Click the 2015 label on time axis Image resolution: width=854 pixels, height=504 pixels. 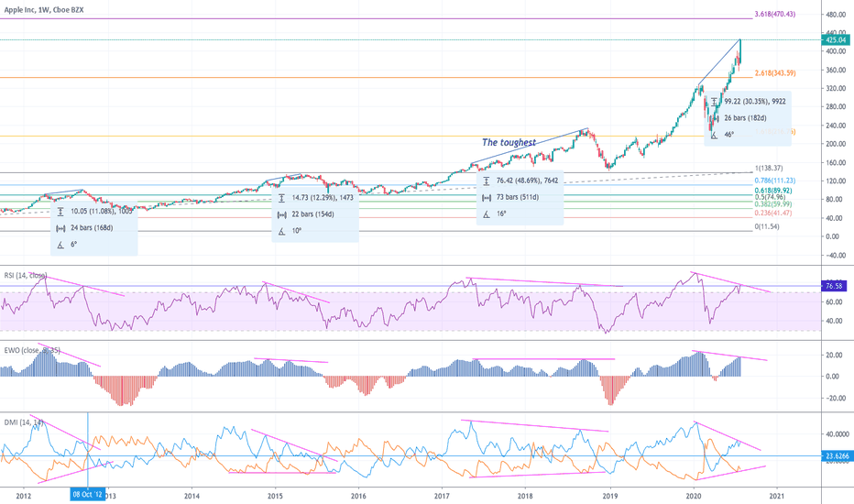tap(275, 496)
